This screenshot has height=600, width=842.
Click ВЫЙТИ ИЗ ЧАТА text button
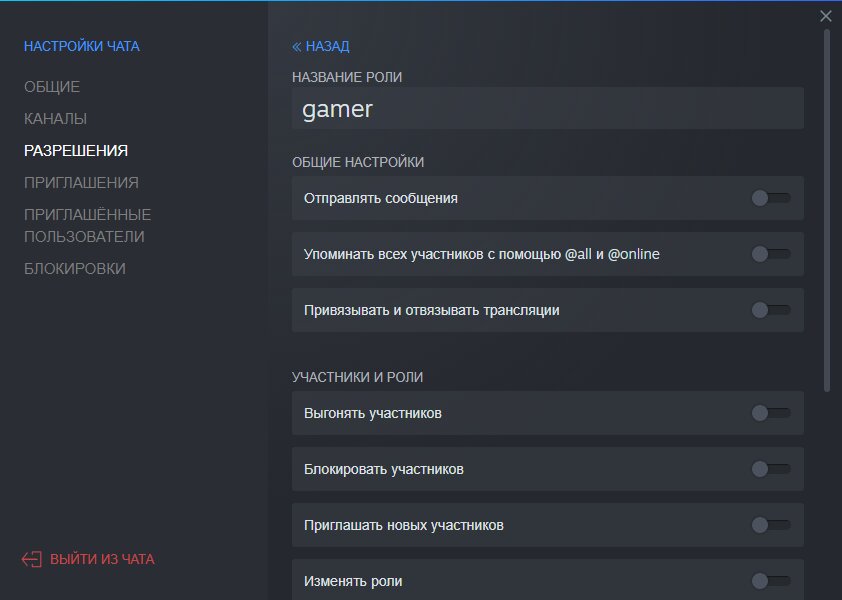[x=102, y=559]
